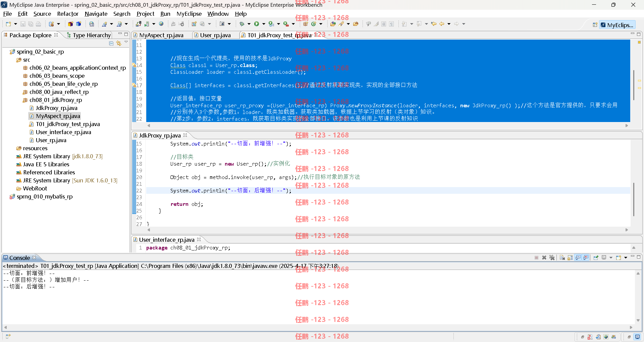Viewport: 644px width, 342px height.
Task: Select ch08_00_java_reflect_rp package
Action: (56, 92)
